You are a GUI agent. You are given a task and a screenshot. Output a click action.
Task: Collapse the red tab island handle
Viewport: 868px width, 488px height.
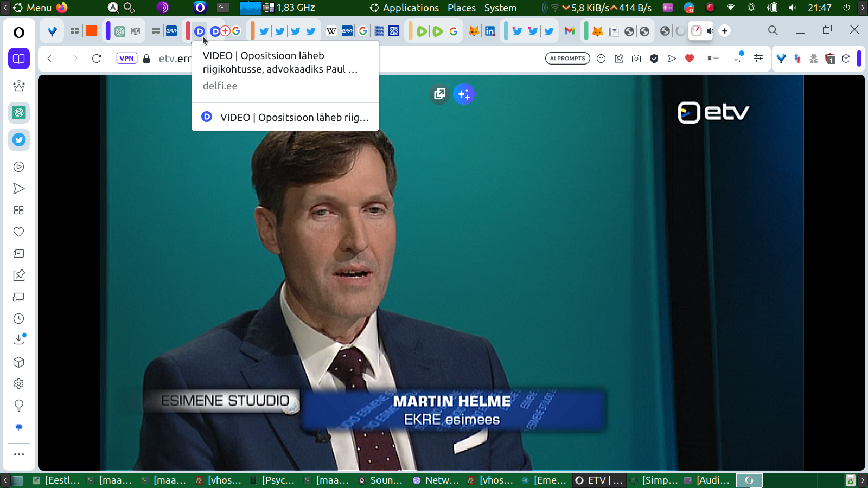coord(188,31)
